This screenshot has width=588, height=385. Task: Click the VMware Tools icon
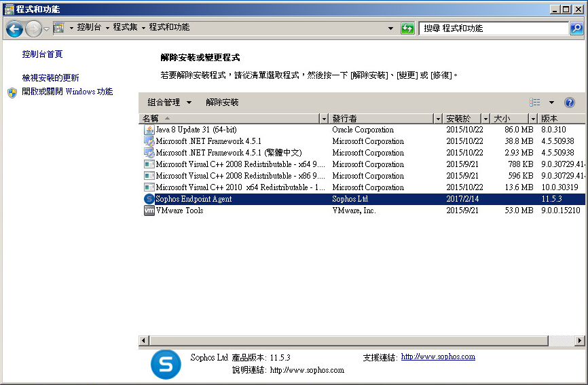point(149,210)
